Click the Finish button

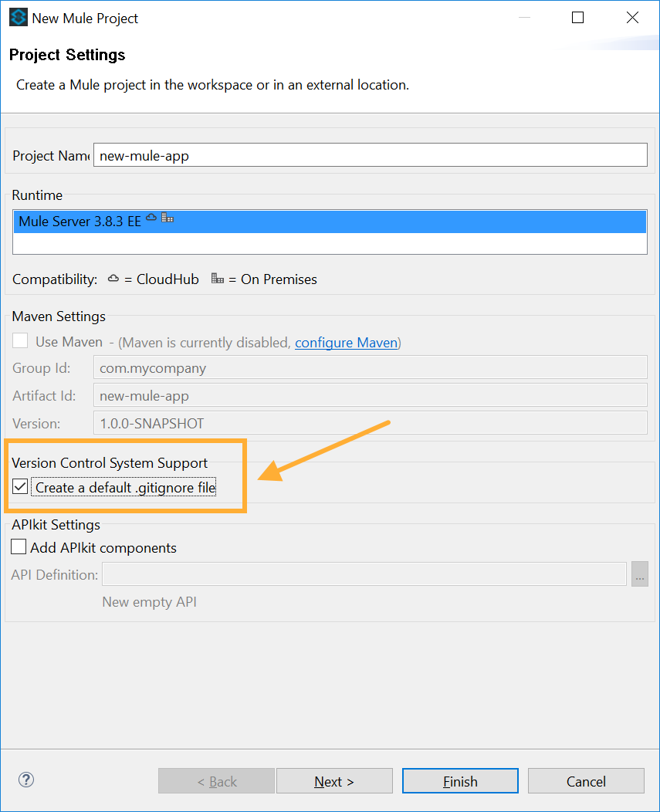tap(460, 780)
